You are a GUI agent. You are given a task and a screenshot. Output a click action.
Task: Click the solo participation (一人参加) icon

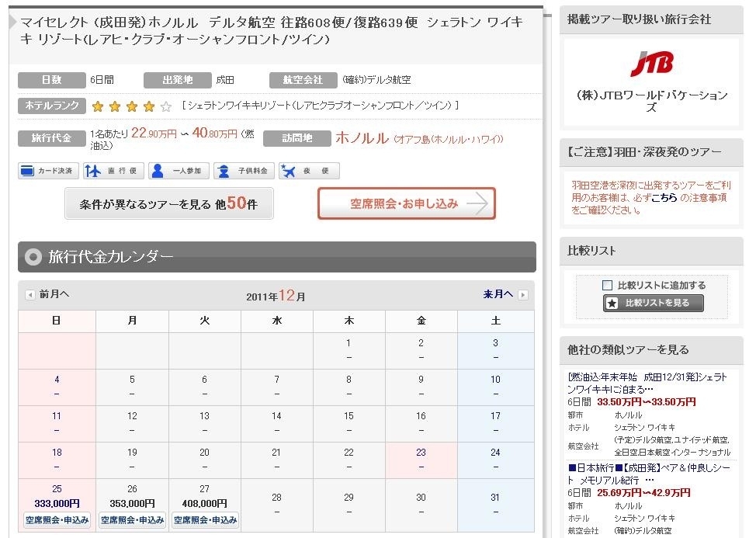click(179, 171)
